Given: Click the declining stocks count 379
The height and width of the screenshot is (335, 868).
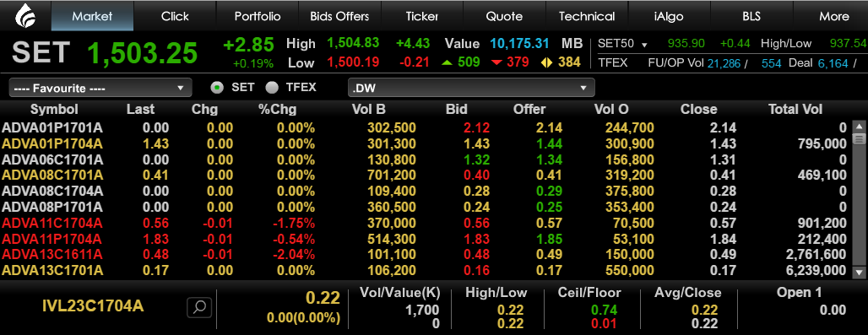Looking at the screenshot, I should coord(518,62).
